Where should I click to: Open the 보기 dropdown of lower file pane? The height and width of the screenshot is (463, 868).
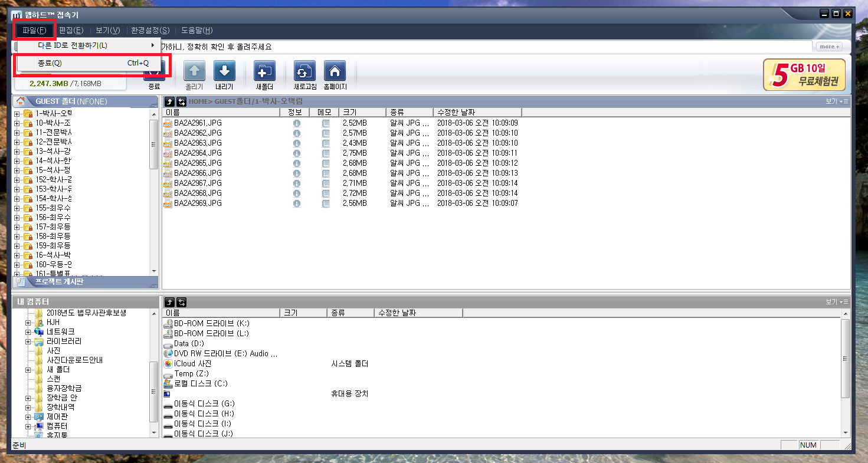[837, 302]
